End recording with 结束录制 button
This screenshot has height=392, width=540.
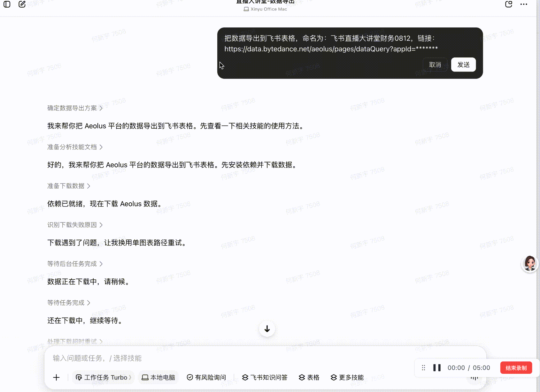(516, 368)
